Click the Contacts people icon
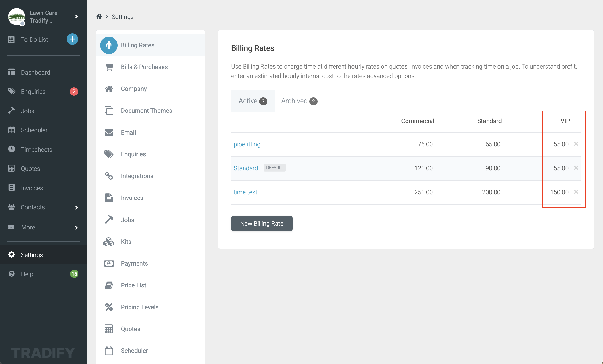Screen dimensions: 603x364 pyautogui.click(x=11, y=207)
